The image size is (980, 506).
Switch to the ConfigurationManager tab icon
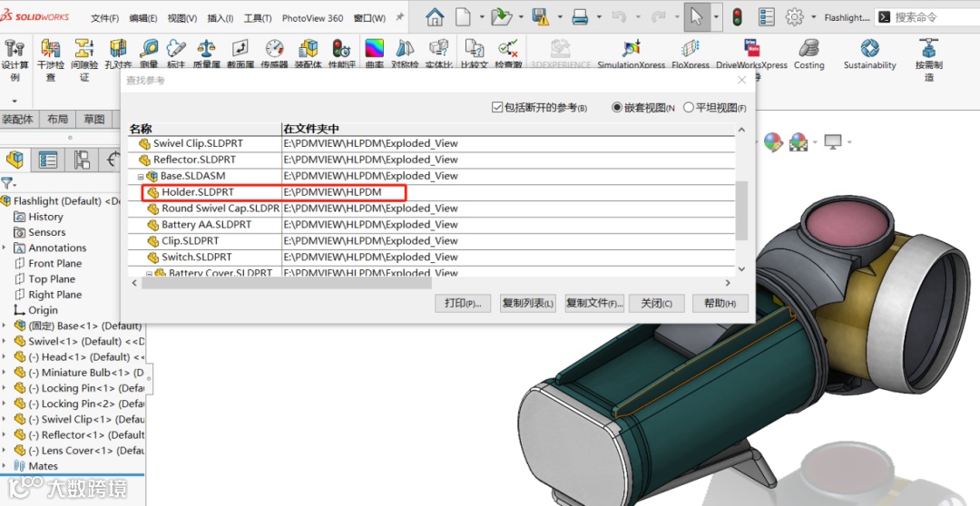coord(82,160)
